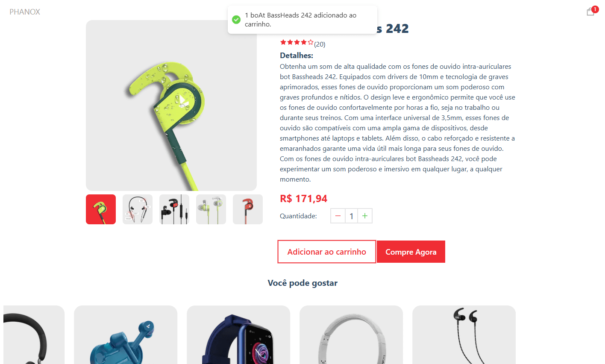Image resolution: width=605 pixels, height=364 pixels.
Task: Select the pale green earbuds thumbnail
Action: tap(211, 209)
